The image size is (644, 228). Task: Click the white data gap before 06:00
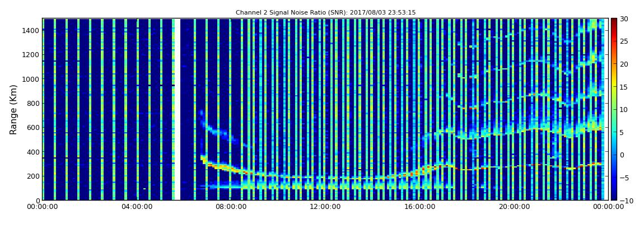pyautogui.click(x=178, y=109)
